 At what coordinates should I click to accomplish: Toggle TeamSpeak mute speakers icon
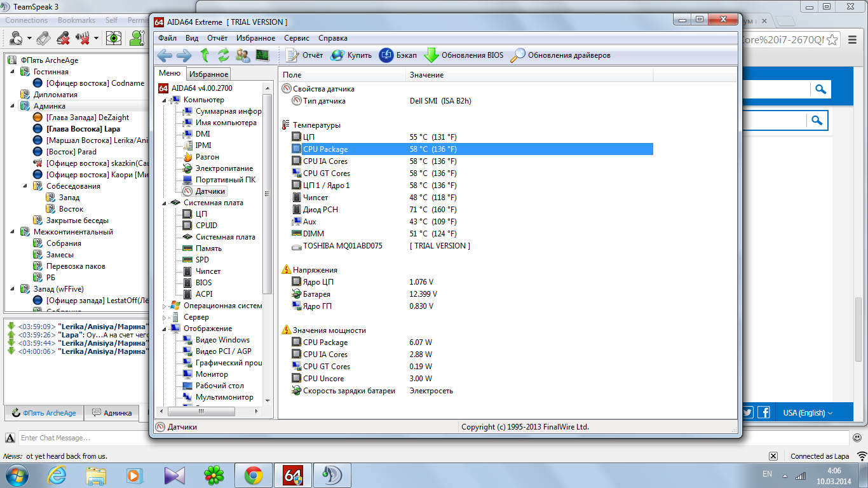pyautogui.click(x=83, y=38)
